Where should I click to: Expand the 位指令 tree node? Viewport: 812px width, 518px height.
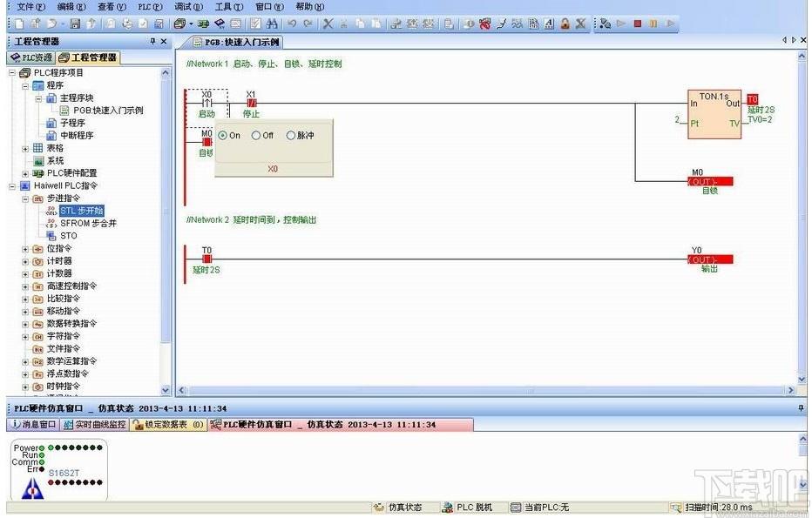(25, 249)
